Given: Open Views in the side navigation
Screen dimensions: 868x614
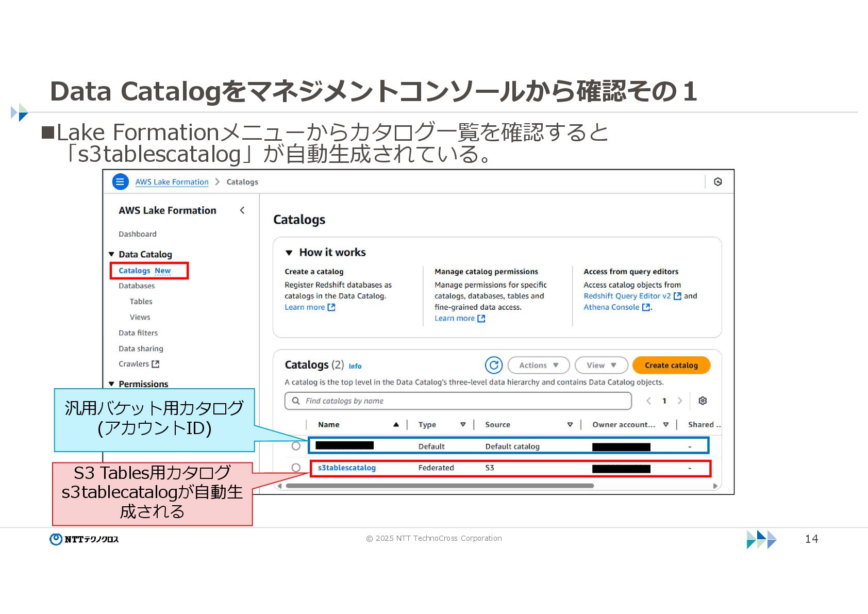Looking at the screenshot, I should 140,317.
